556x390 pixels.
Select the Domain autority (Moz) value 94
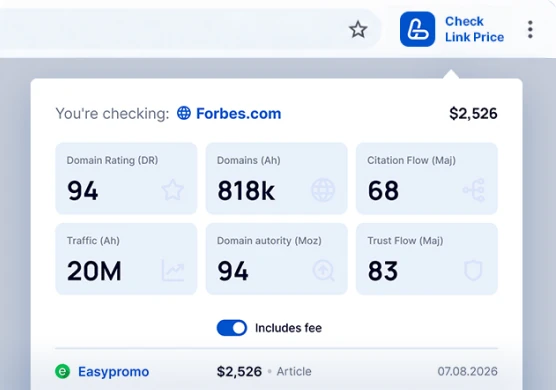pyautogui.click(x=233, y=271)
